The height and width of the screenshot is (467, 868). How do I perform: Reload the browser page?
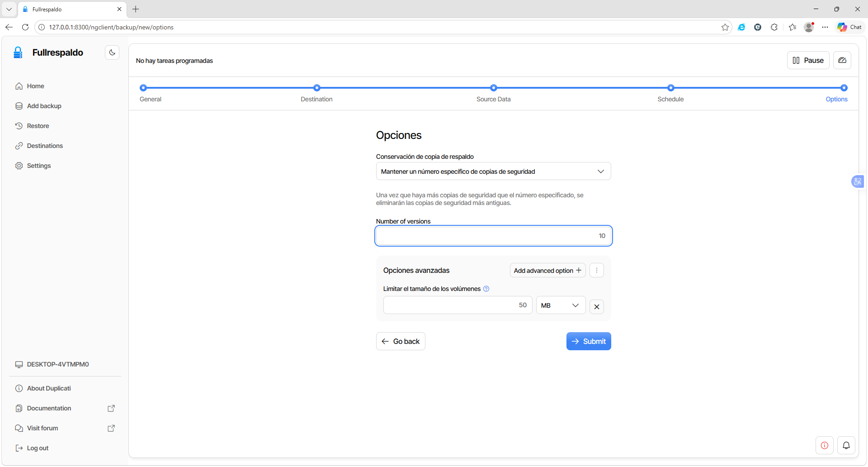pyautogui.click(x=25, y=27)
